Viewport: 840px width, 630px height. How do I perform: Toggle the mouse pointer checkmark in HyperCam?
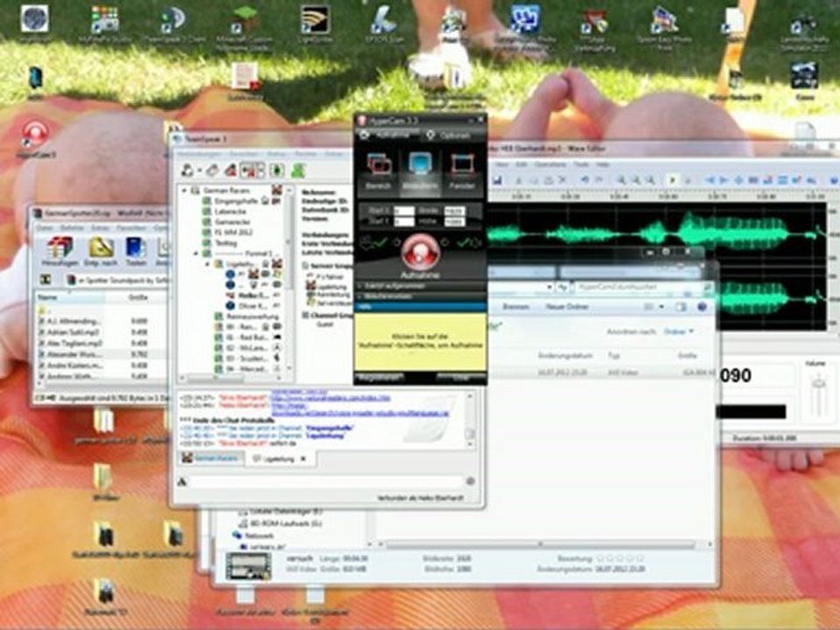[x=381, y=242]
